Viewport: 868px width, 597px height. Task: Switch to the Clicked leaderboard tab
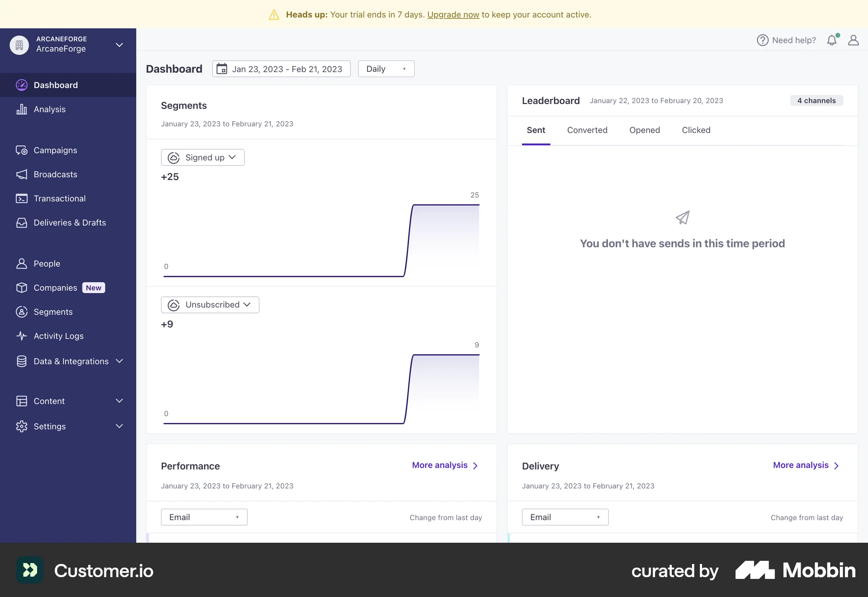696,130
